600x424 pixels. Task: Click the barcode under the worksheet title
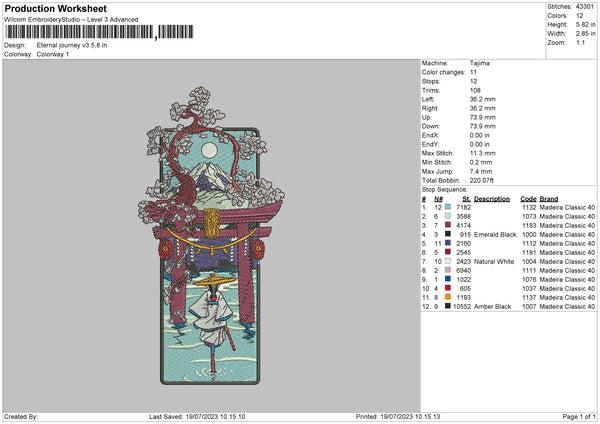[99, 32]
